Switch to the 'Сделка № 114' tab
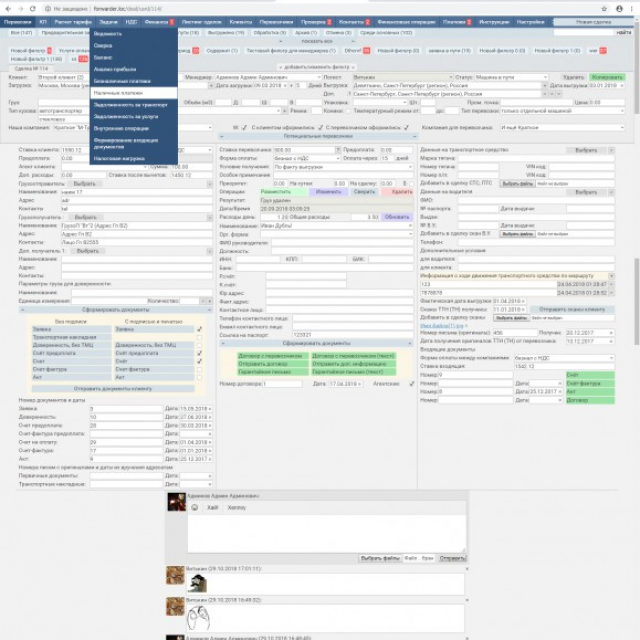This screenshot has width=640, height=640. pos(31,69)
